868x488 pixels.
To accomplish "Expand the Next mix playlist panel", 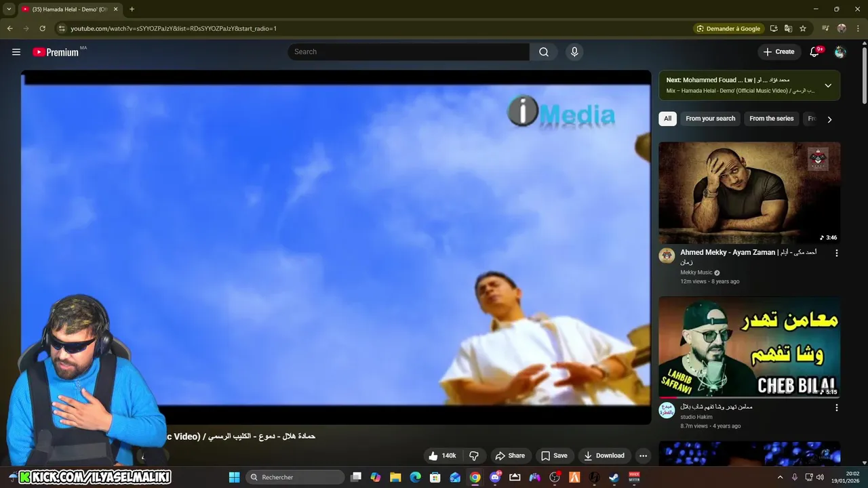I will point(828,85).
